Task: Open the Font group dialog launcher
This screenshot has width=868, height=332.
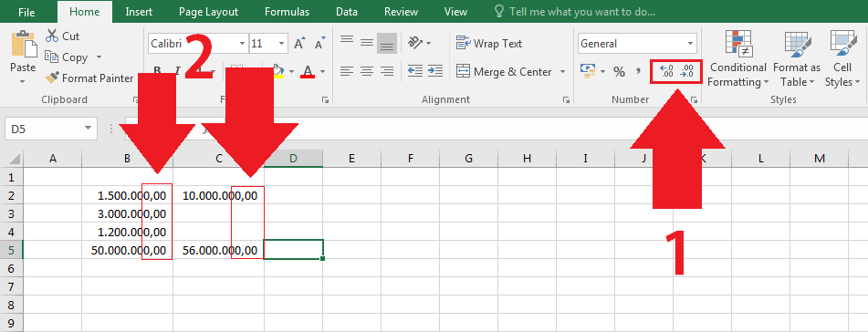Action: (326, 100)
